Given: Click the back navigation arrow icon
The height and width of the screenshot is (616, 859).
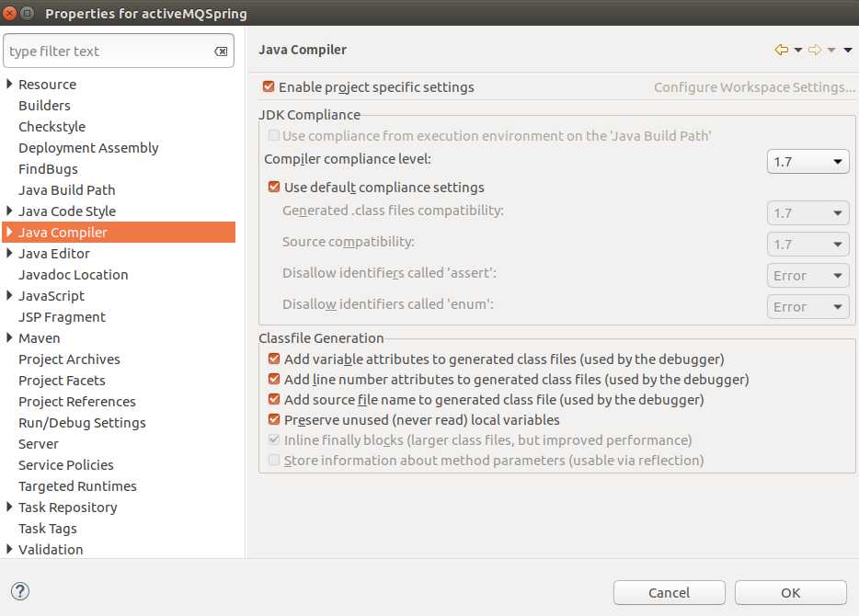Looking at the screenshot, I should click(x=781, y=50).
